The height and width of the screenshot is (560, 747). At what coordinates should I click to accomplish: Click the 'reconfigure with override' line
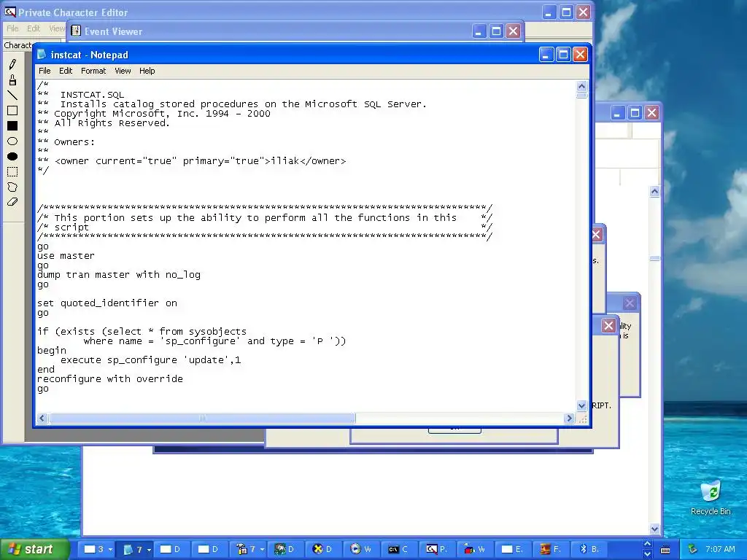pyautogui.click(x=110, y=379)
